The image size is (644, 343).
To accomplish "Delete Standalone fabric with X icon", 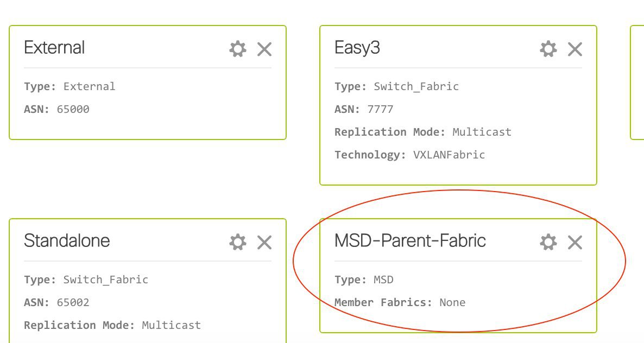I will point(264,243).
